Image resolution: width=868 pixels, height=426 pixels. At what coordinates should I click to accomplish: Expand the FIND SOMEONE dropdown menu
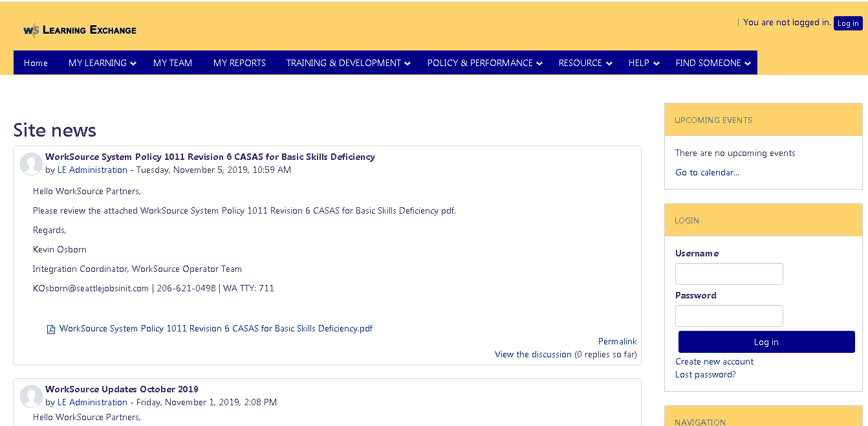point(713,63)
